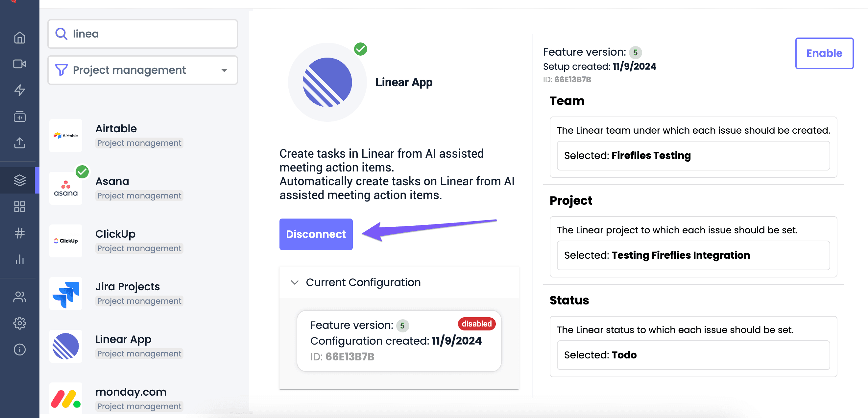Click the Linear App list logo
This screenshot has height=418, width=868.
point(66,346)
